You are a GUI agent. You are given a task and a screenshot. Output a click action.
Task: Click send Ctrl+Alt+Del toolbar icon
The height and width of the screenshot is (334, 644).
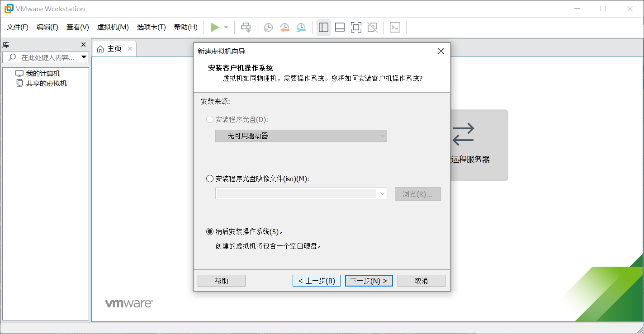click(246, 28)
